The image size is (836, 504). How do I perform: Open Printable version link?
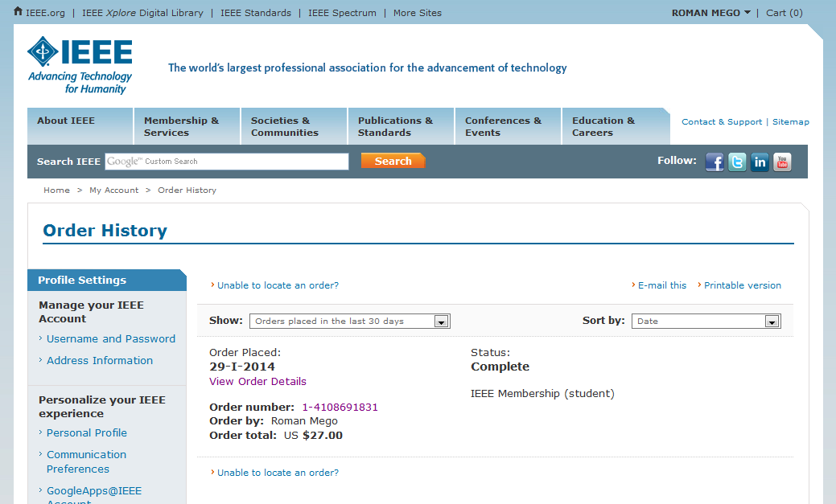(742, 285)
